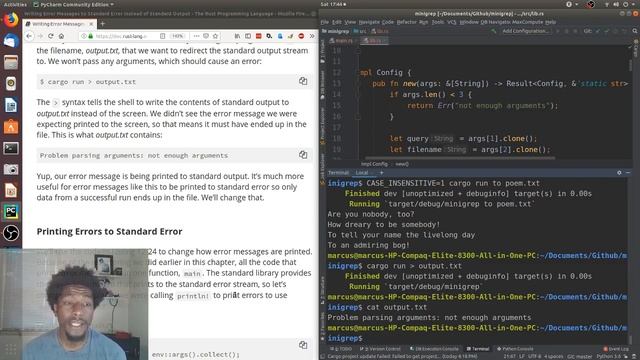Expand the Firefox toolbar overflow chevron

312,36
